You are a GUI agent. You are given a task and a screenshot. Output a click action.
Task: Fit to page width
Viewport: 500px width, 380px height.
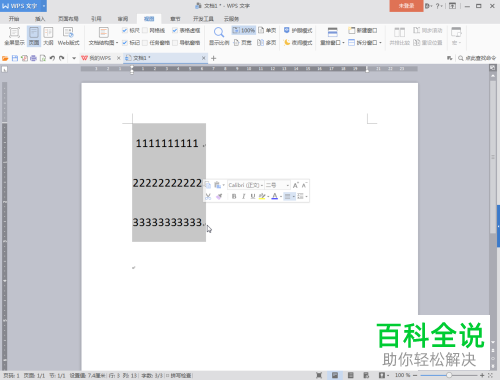(x=242, y=43)
